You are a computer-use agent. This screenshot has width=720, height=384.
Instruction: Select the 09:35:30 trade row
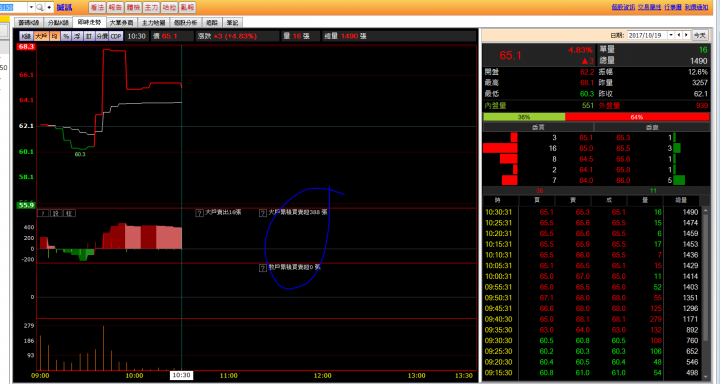[x=592, y=330]
